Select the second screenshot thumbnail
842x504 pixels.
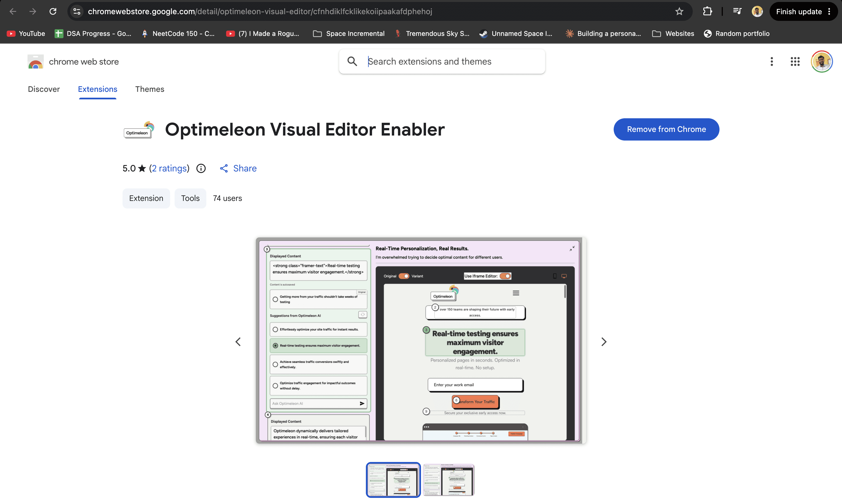coord(449,480)
